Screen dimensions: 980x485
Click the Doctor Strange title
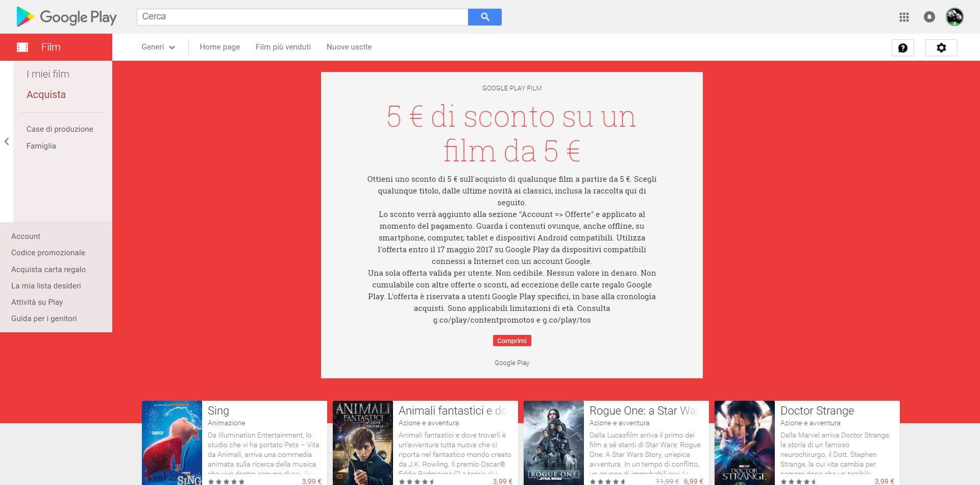pyautogui.click(x=817, y=410)
